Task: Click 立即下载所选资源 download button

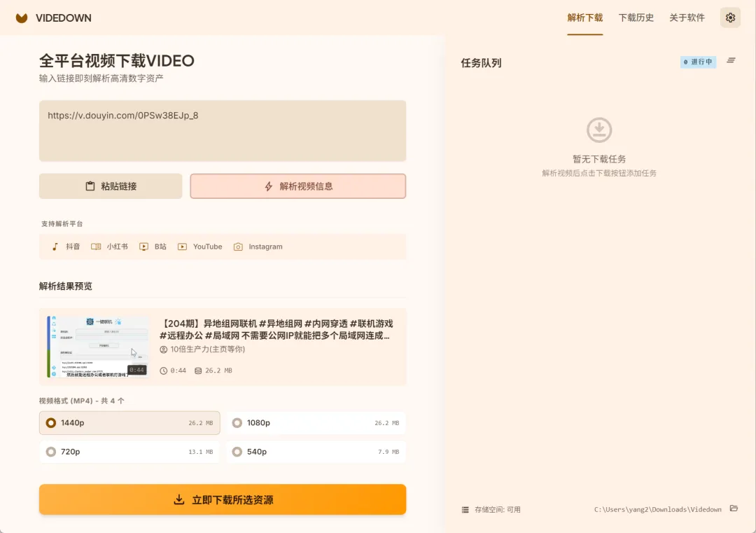Action: (x=223, y=499)
